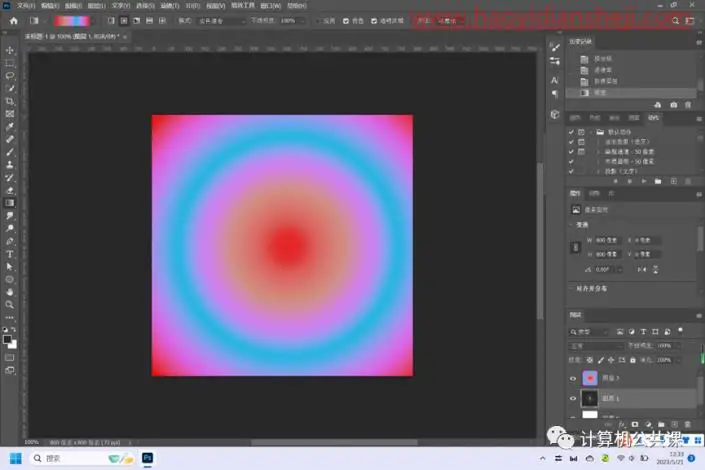Select the Clone Stamp tool
The width and height of the screenshot is (705, 470).
tap(9, 165)
